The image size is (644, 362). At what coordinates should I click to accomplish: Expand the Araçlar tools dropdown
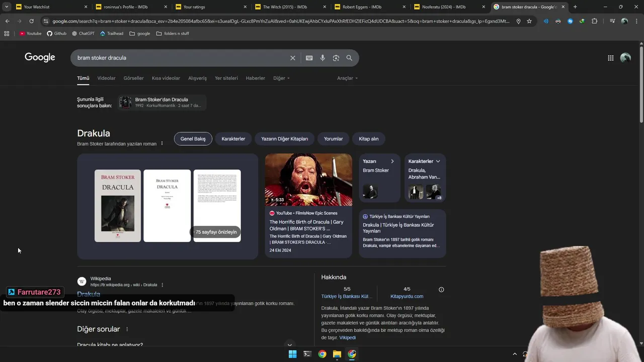coord(347,78)
